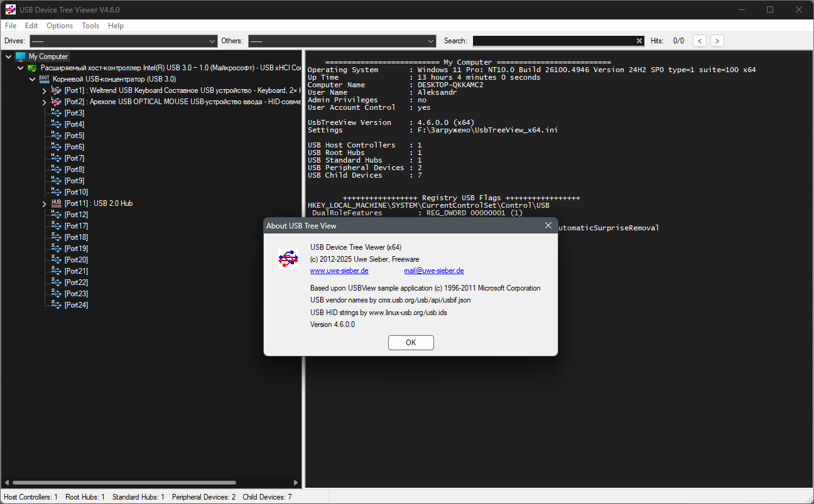Open the Drives dropdown
The width and height of the screenshot is (814, 504).
(123, 41)
